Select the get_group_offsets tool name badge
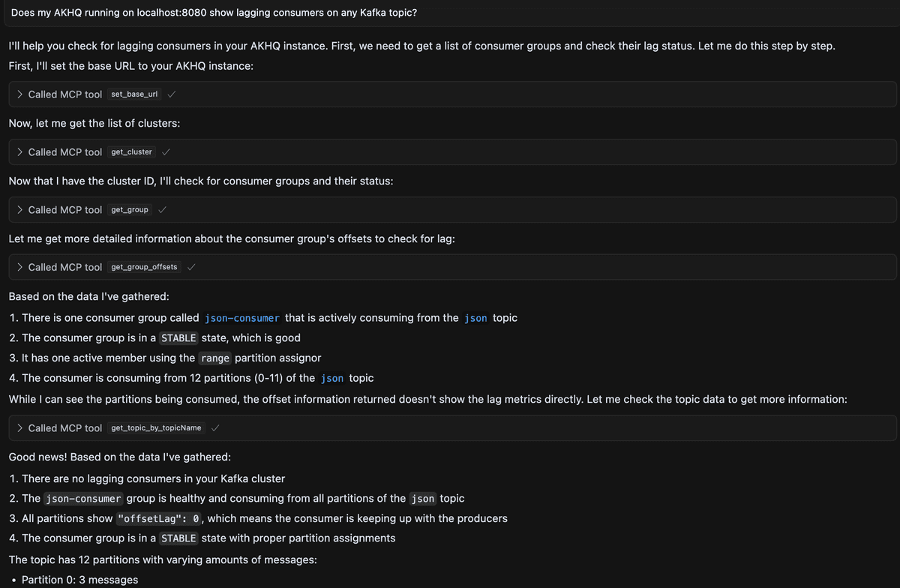This screenshot has width=900, height=588. point(144,267)
